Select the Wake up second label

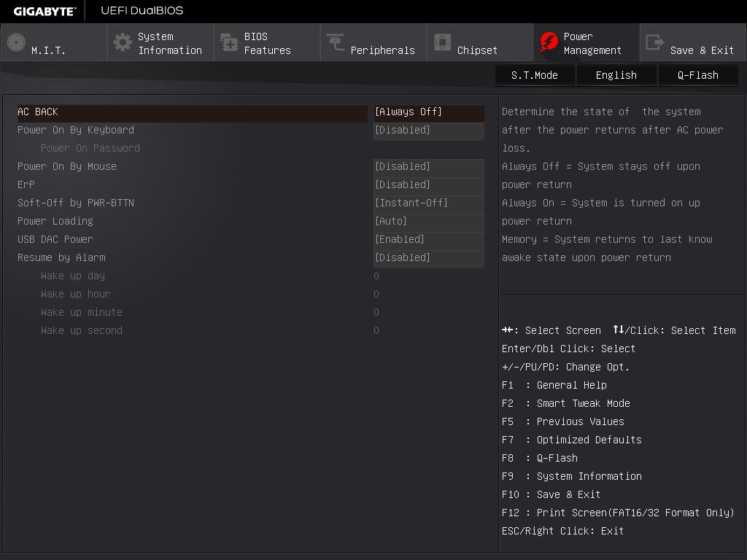82,330
